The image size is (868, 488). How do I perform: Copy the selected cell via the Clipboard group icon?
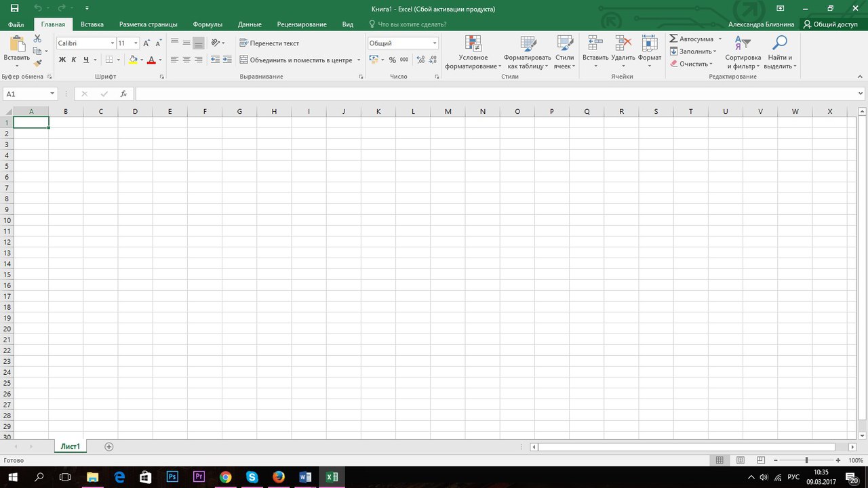click(38, 51)
